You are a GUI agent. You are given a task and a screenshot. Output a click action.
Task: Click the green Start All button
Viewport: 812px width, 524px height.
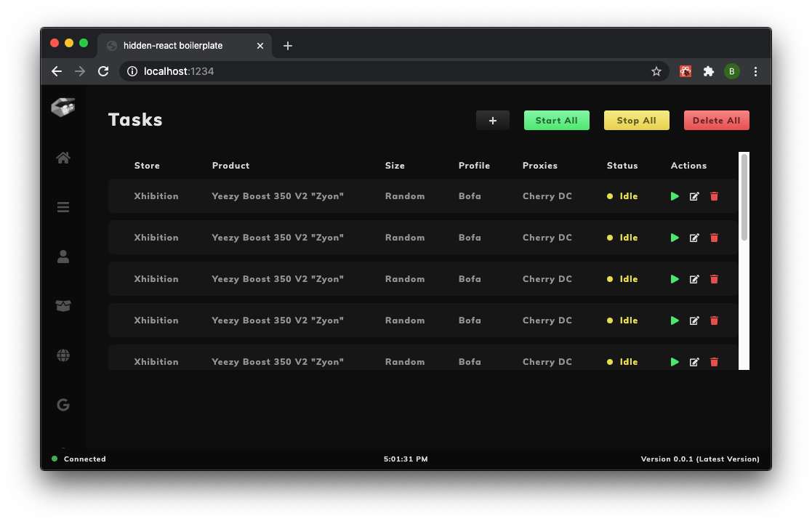click(x=557, y=121)
